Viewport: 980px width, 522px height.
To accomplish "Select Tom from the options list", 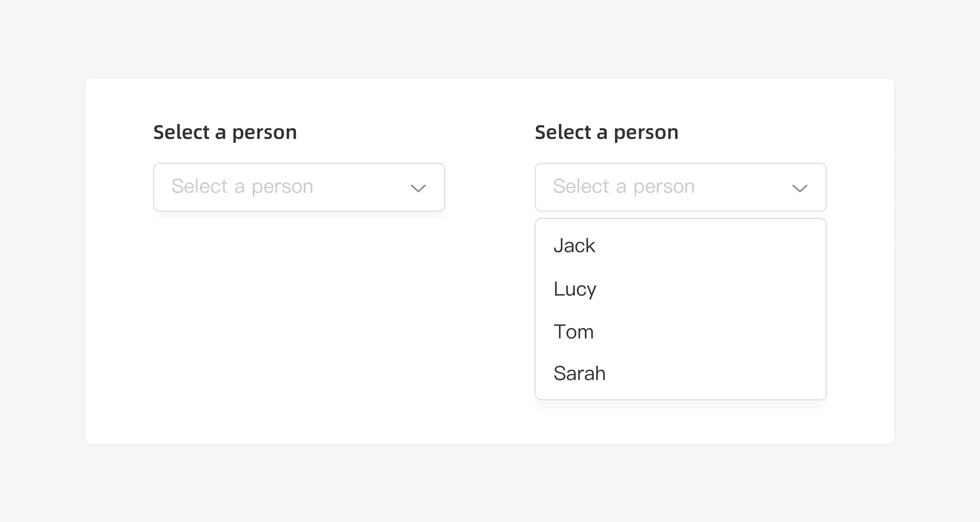I will coord(573,332).
